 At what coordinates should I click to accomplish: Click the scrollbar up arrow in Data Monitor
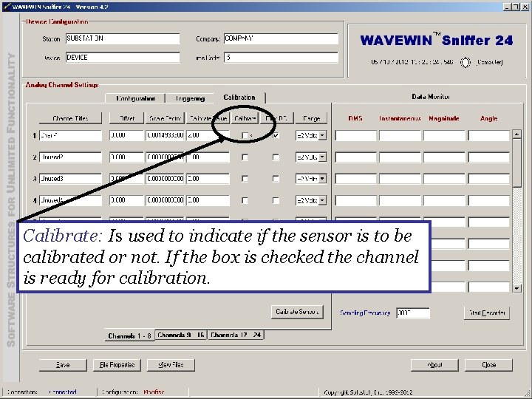pos(516,134)
